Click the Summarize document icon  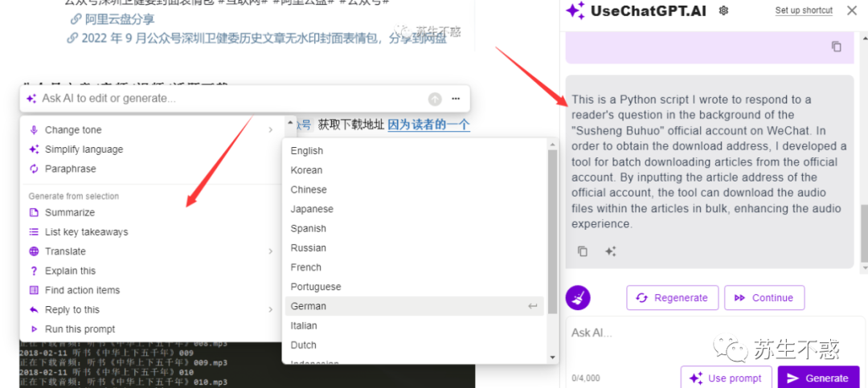pyautogui.click(x=34, y=213)
